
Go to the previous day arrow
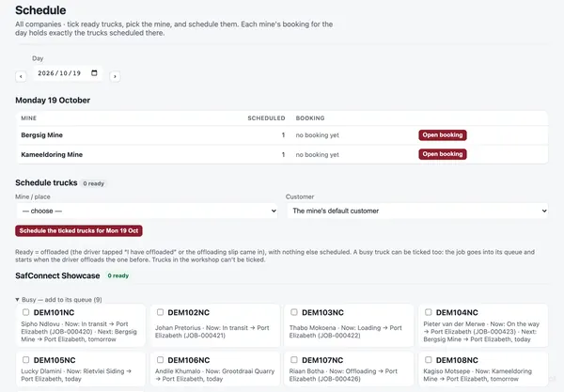point(21,76)
